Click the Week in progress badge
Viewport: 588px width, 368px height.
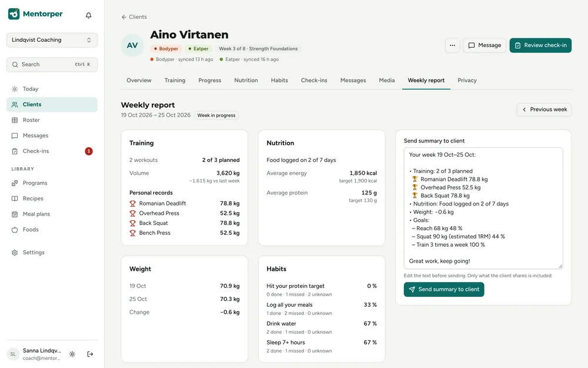pos(216,115)
